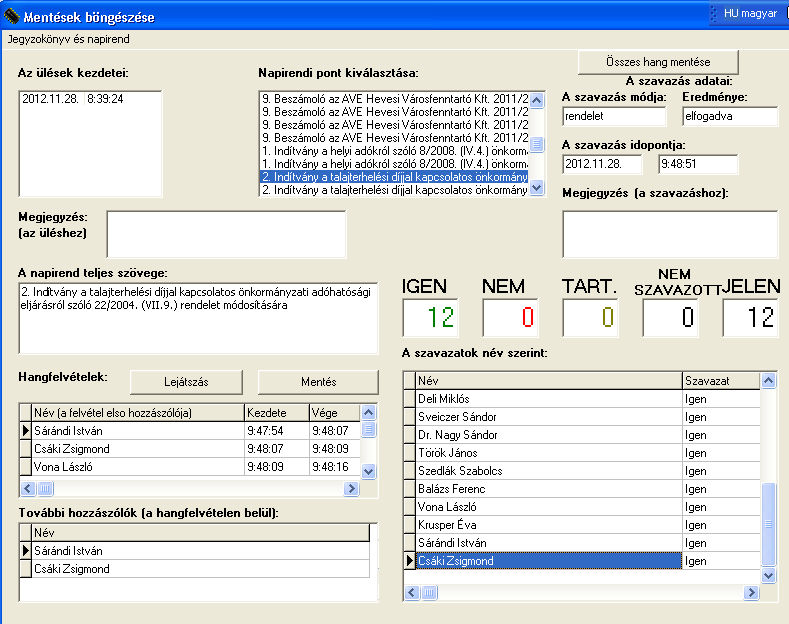Select highlighted agenda item 2. Indítvány a talajterhelési
789x624 pixels.
(394, 177)
